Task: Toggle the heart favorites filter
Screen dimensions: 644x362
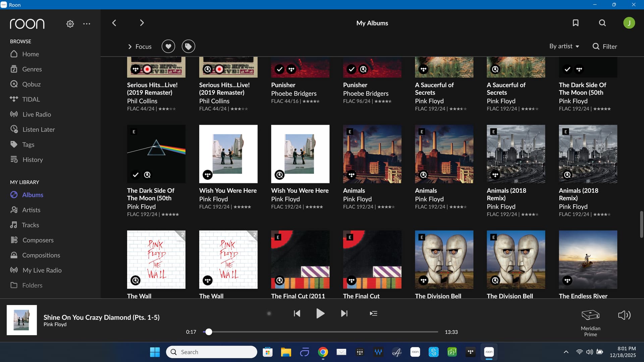Action: (168, 46)
